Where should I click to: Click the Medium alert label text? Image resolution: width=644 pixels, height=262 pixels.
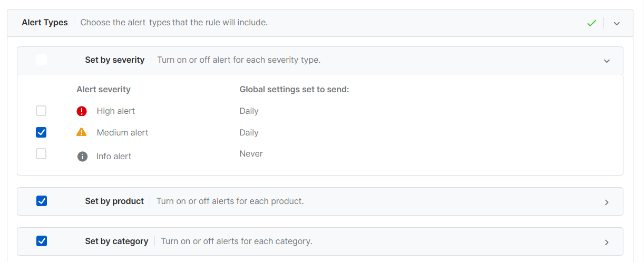click(x=122, y=133)
